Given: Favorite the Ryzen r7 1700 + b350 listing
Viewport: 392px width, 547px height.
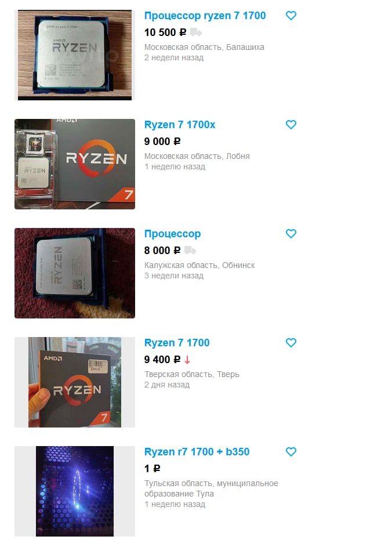Looking at the screenshot, I should coord(291,452).
